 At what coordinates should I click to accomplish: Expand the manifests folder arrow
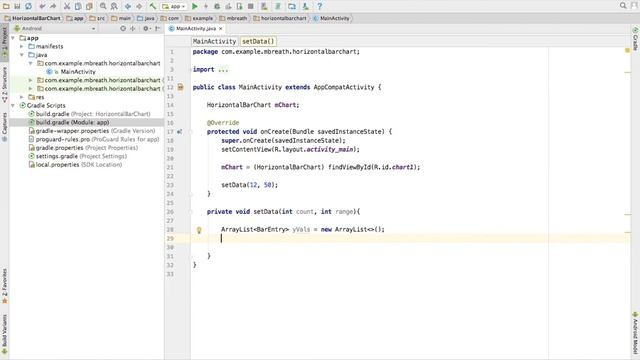click(22, 47)
